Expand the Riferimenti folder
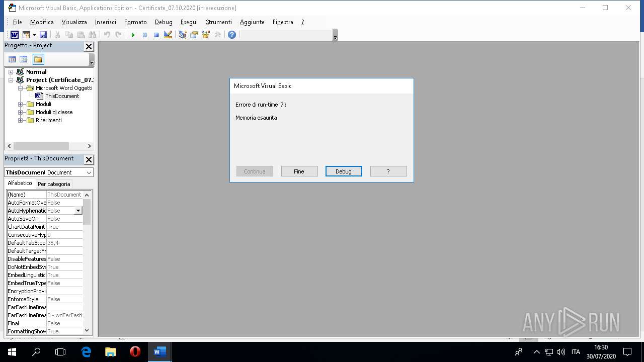Image resolution: width=644 pixels, height=362 pixels. pyautogui.click(x=20, y=120)
